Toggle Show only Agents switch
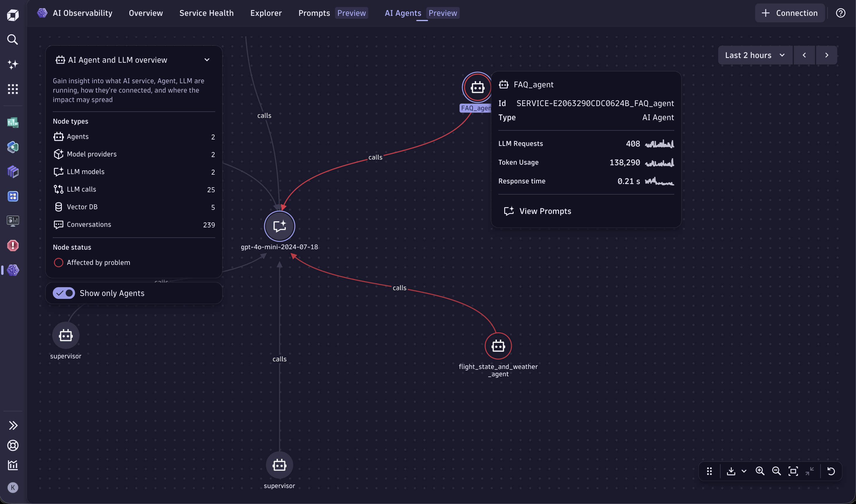Image resolution: width=856 pixels, height=504 pixels. point(64,293)
